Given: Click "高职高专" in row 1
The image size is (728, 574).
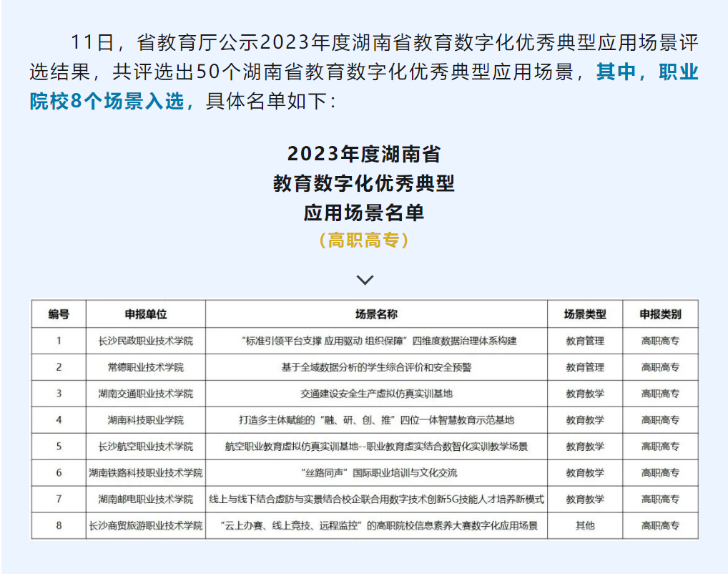Looking at the screenshot, I should [660, 341].
